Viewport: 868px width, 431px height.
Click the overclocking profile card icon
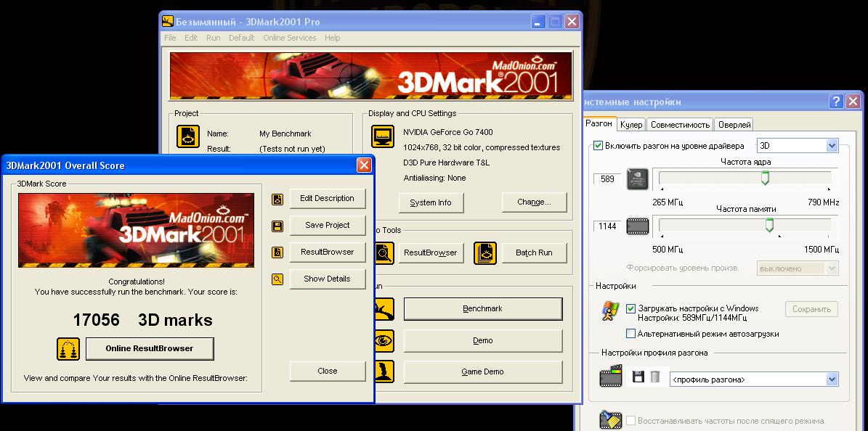(x=611, y=376)
